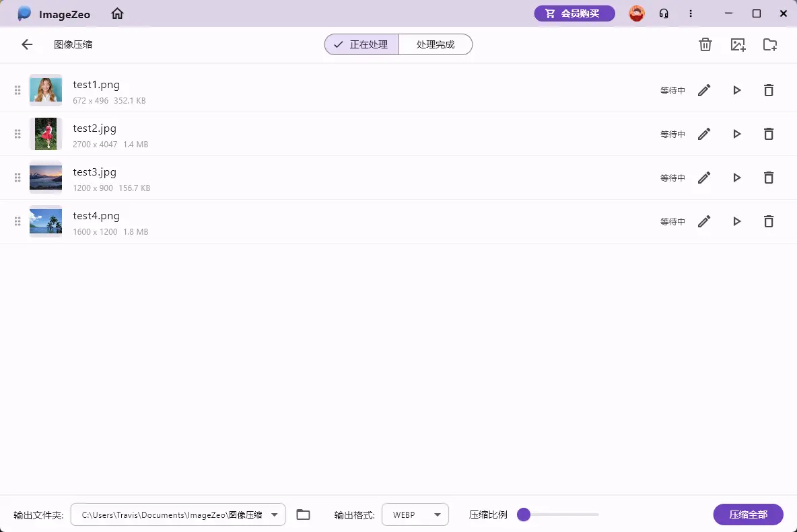Open the output format dropdown showing WEBP
The width and height of the screenshot is (797, 532).
415,514
